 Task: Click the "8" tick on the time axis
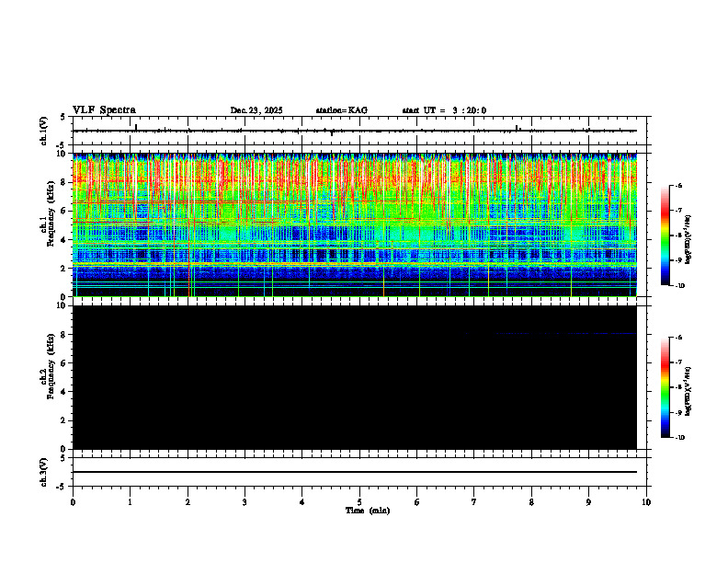coord(531,502)
